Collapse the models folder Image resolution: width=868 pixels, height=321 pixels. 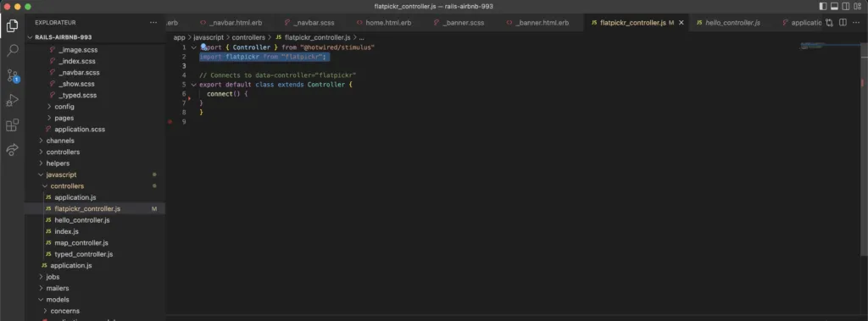[58, 300]
